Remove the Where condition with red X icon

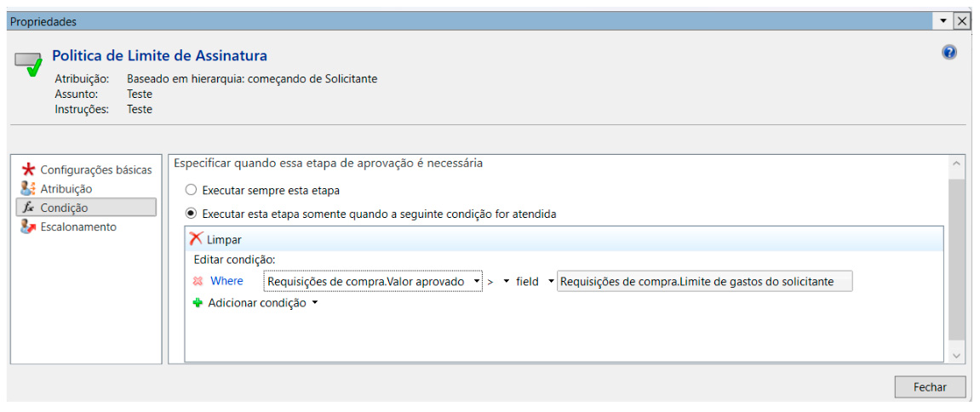click(198, 281)
